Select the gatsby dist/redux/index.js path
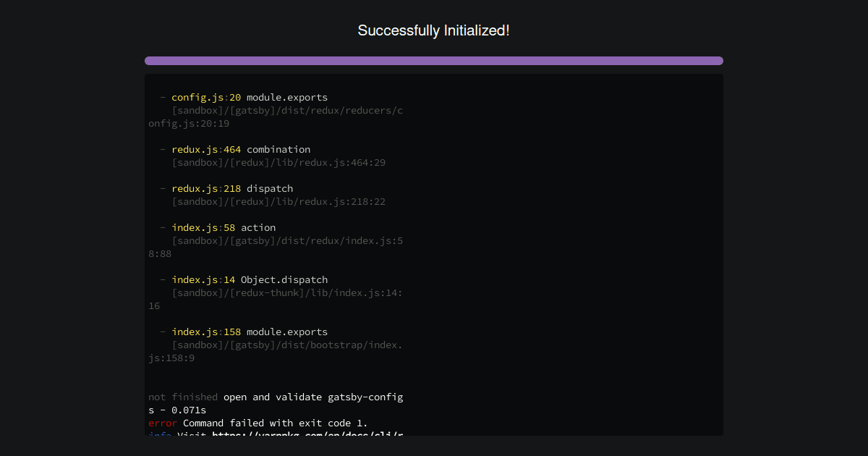The width and height of the screenshot is (868, 456). tap(286, 240)
